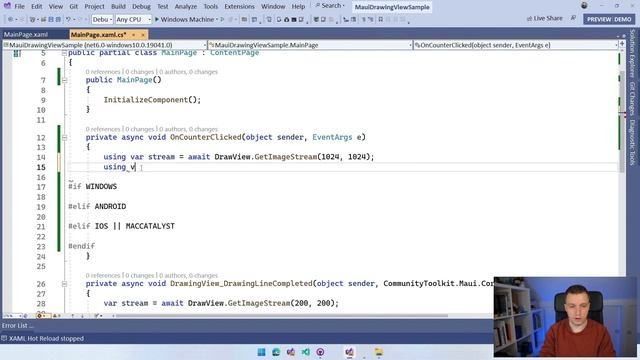Viewport: 640px width, 360px height.
Task: Switch to the MainPage.xaml tab
Action: pyautogui.click(x=26, y=35)
